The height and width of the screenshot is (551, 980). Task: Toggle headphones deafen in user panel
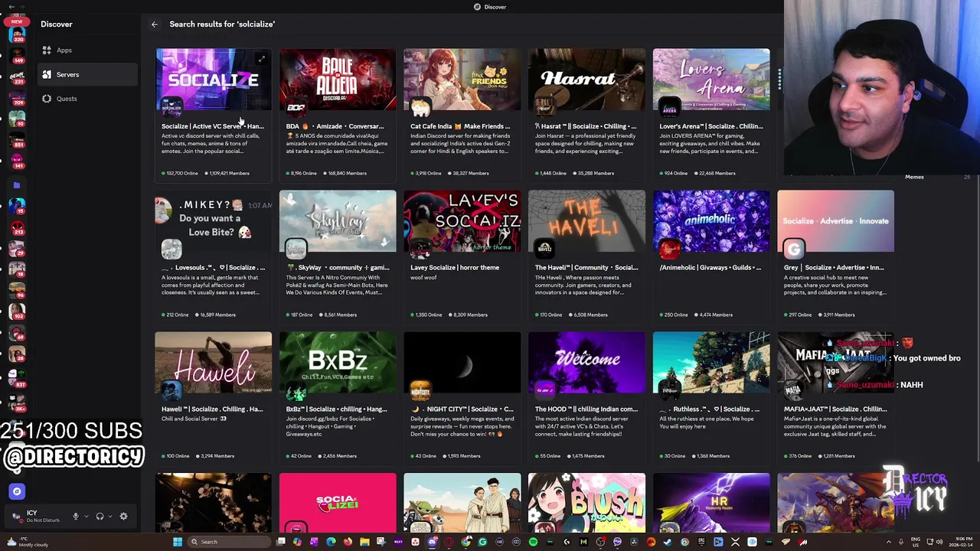[100, 517]
